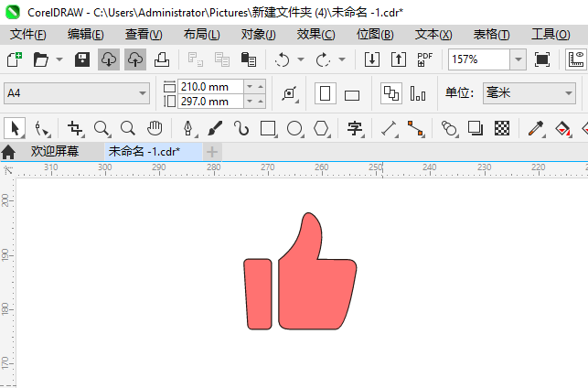Select the Pick arrow tool

(x=15, y=129)
